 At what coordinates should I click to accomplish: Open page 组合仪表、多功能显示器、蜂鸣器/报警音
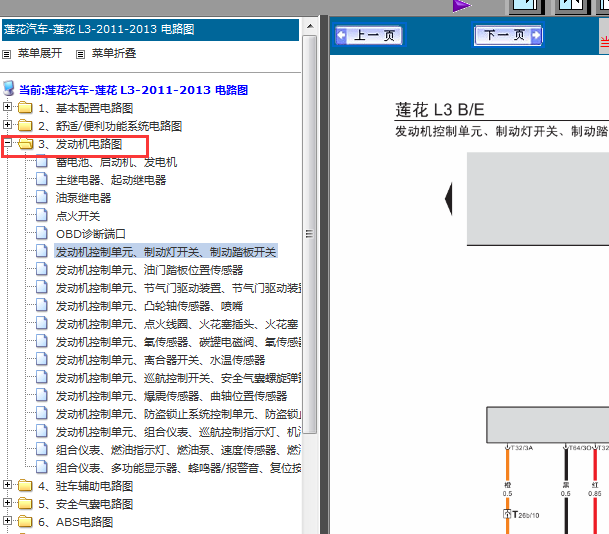178,468
